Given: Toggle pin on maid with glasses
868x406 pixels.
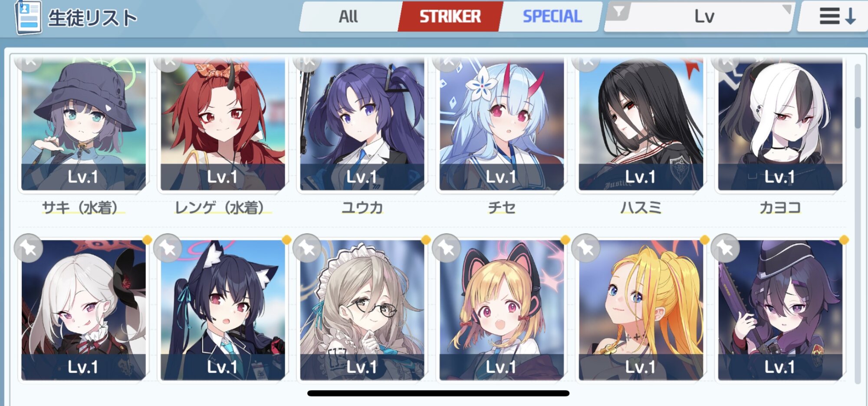Looking at the screenshot, I should (x=307, y=248).
